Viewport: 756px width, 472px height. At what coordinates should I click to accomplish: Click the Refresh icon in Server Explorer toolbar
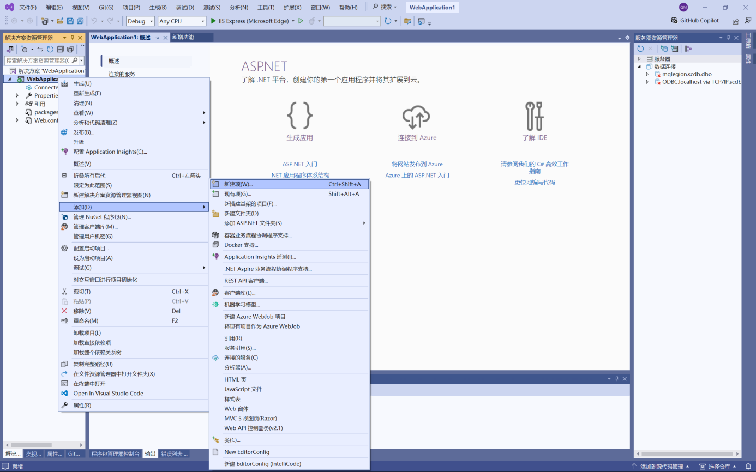(x=640, y=49)
